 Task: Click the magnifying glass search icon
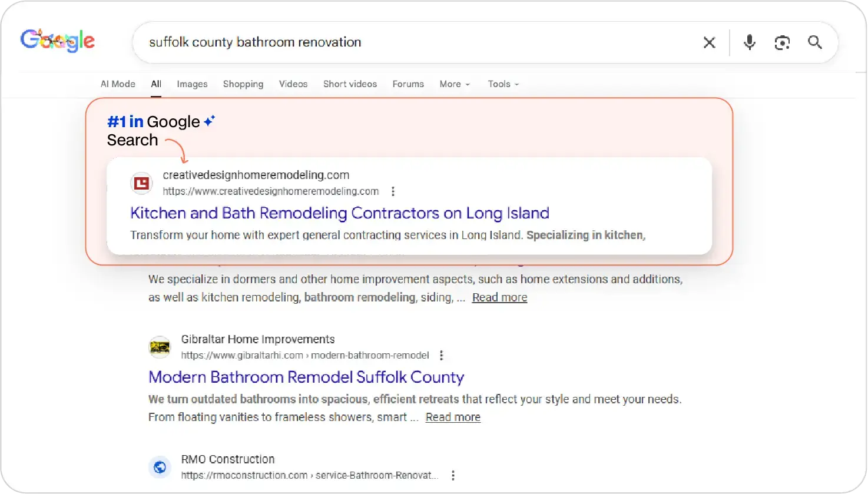pos(815,42)
